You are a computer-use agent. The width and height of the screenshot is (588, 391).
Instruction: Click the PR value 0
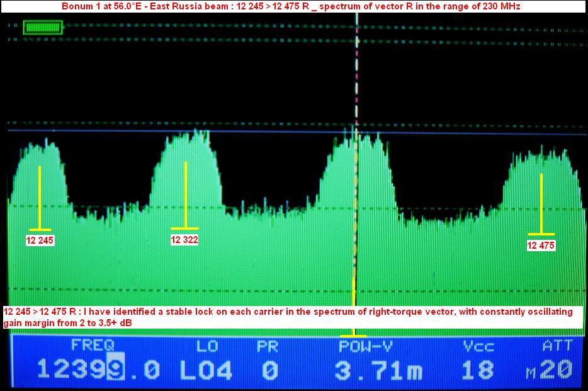point(271,370)
